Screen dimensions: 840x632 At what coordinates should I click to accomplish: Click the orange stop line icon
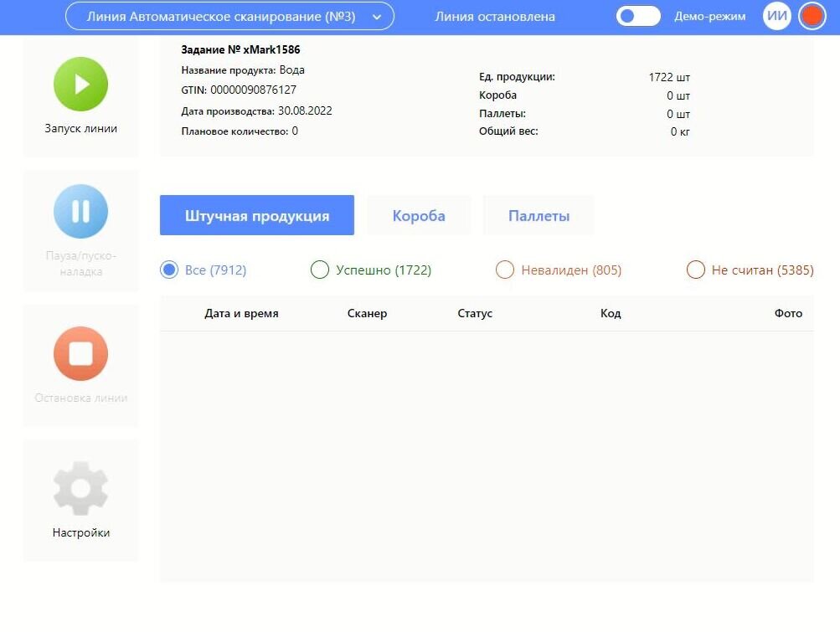coord(81,353)
